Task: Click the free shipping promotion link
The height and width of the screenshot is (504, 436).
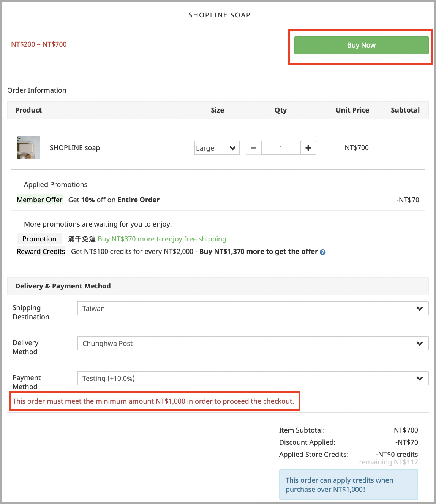Action: pyautogui.click(x=162, y=239)
